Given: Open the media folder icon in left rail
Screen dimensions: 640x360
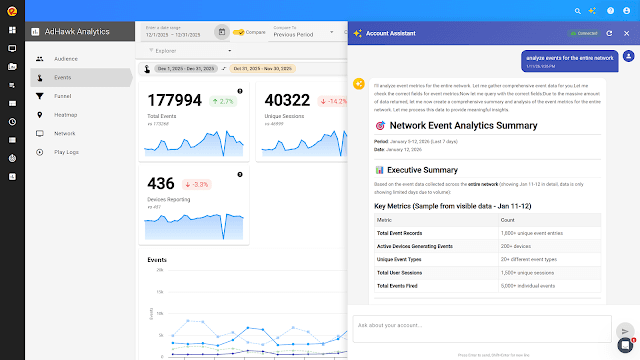Looking at the screenshot, I should tap(12, 67).
